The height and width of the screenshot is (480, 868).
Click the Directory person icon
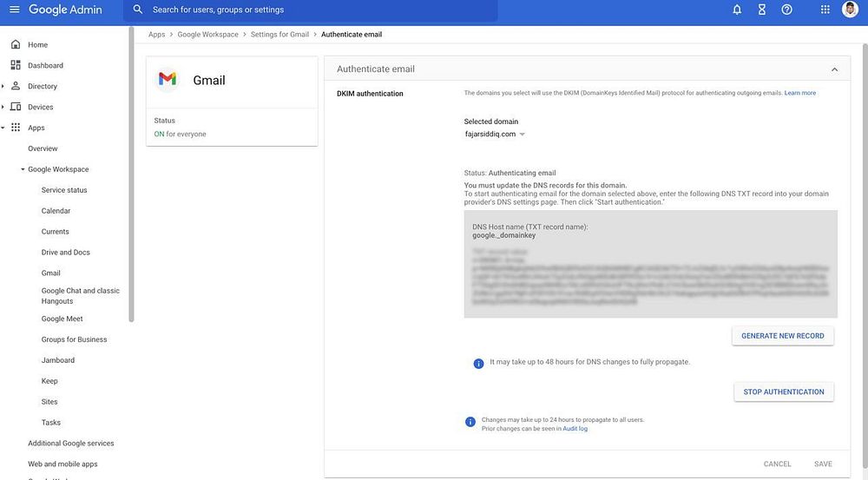point(16,86)
